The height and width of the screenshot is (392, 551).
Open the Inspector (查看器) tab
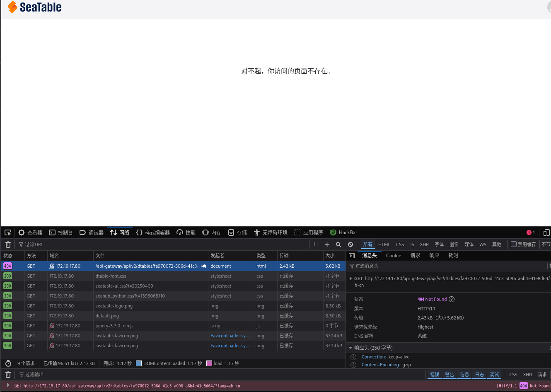point(31,232)
